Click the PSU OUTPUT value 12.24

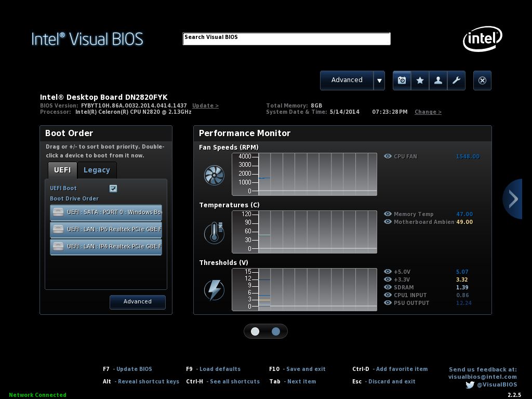(464, 303)
